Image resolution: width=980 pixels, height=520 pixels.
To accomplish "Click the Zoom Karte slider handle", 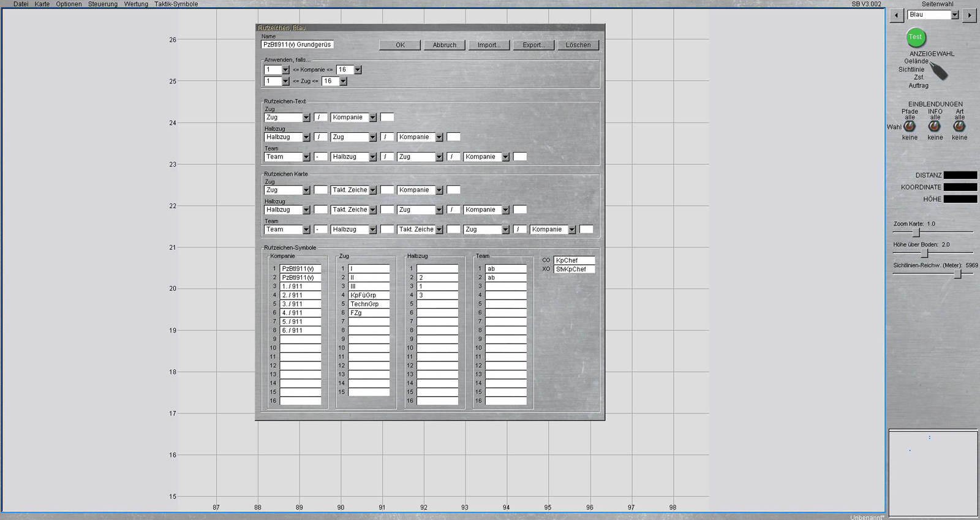I will pos(916,233).
